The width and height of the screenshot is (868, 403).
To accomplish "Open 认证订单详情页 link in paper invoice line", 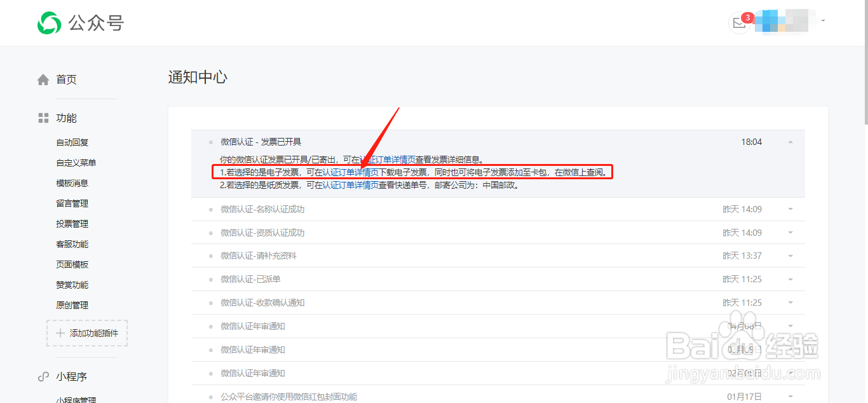I will coord(351,185).
